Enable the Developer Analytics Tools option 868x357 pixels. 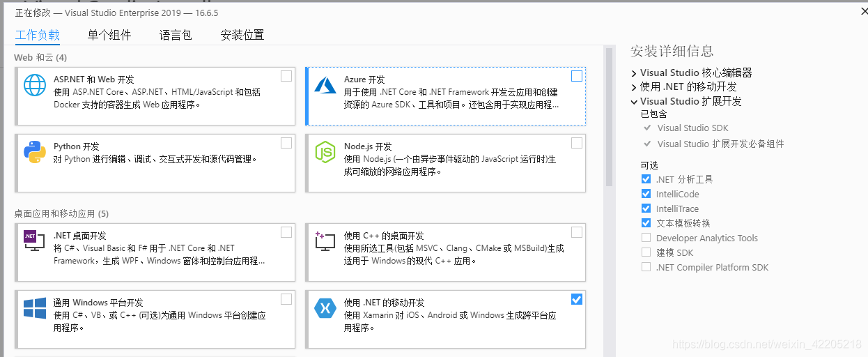(x=646, y=238)
